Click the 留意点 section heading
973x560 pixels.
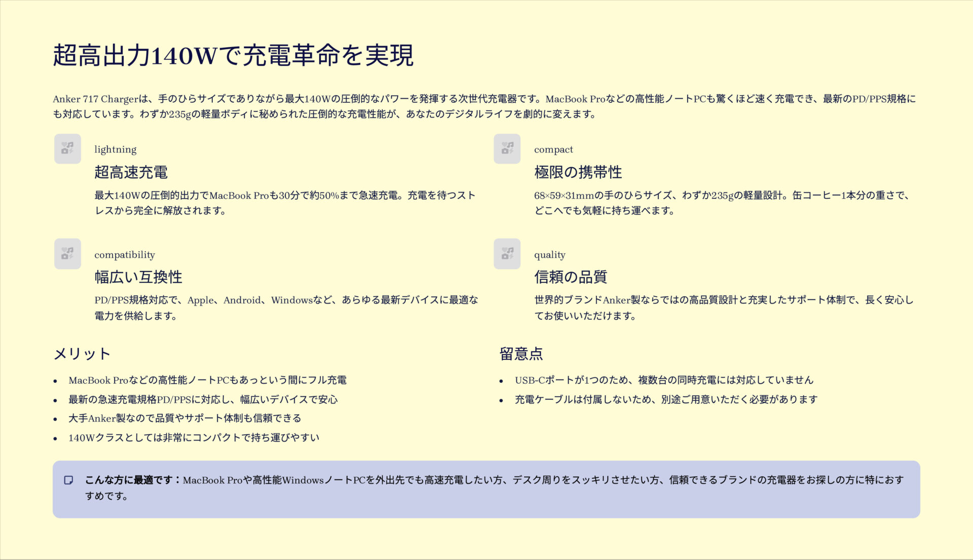[x=521, y=354]
